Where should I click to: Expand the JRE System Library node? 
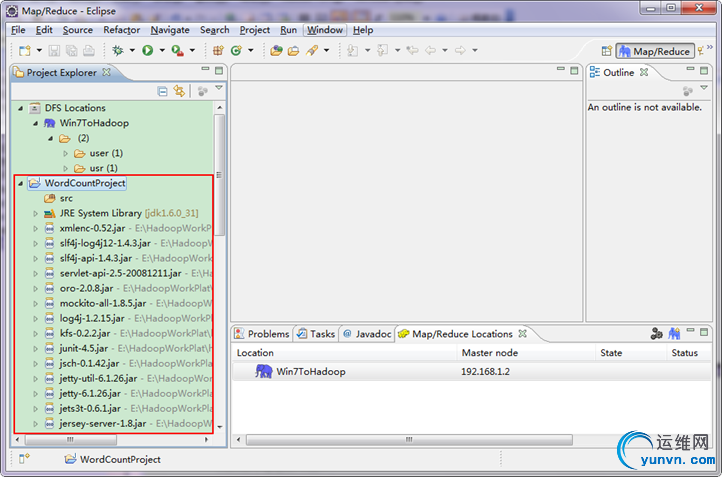click(x=35, y=214)
